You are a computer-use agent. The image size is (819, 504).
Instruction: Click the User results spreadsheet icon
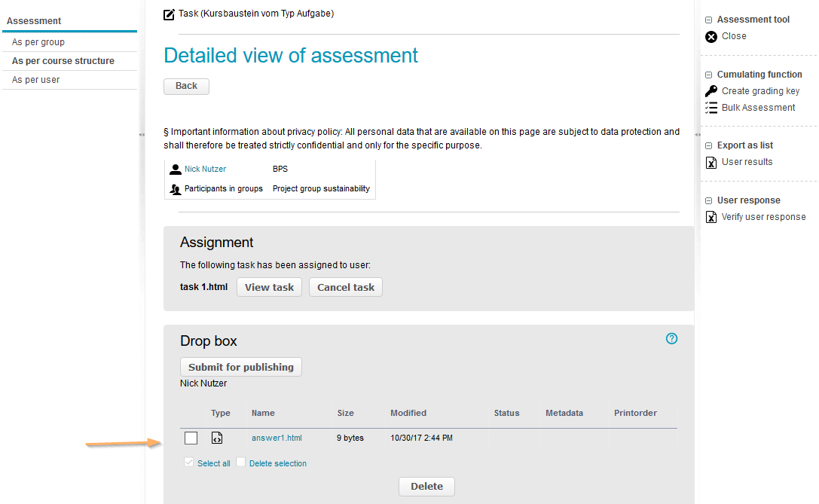point(711,162)
